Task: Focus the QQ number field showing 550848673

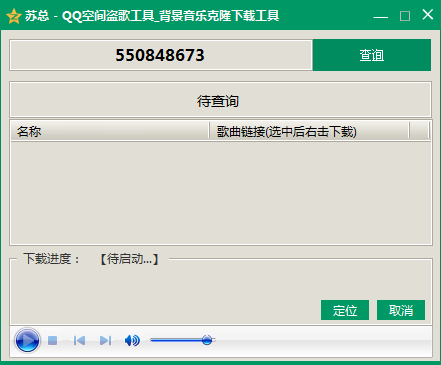Action: coord(161,55)
